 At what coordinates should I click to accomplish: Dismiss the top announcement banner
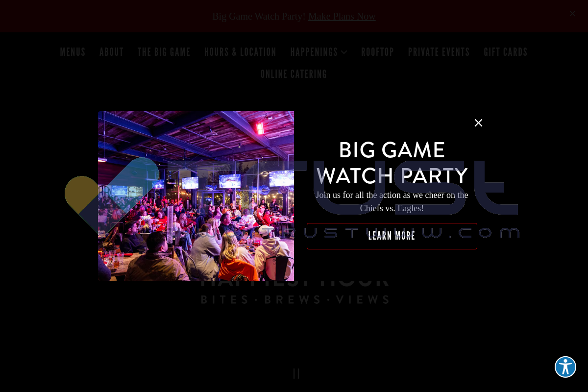tap(572, 14)
